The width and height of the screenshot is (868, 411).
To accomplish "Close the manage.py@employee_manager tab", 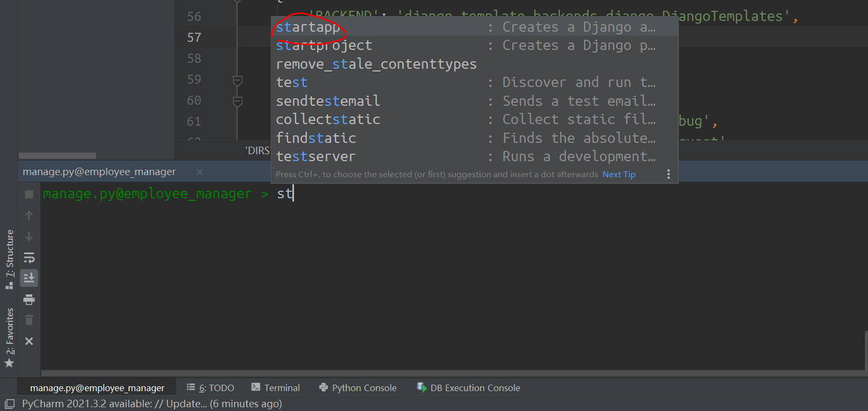I will pyautogui.click(x=200, y=172).
